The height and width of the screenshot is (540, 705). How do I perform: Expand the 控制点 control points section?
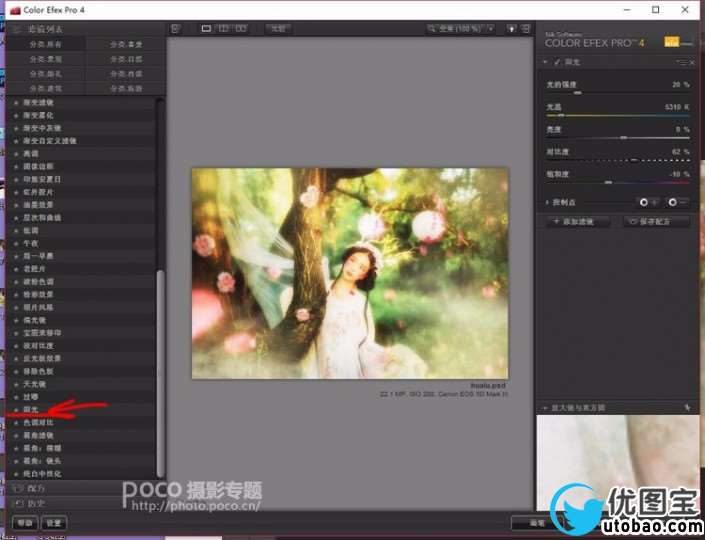[546, 202]
